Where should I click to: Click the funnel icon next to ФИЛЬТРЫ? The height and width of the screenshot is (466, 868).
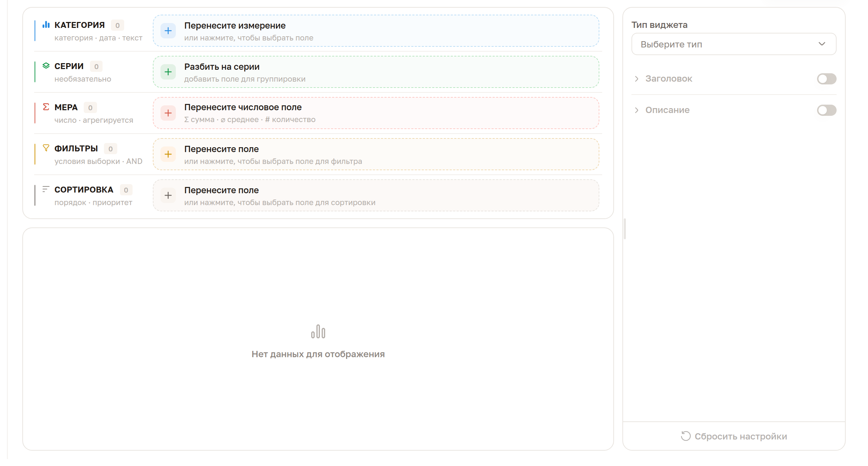46,148
